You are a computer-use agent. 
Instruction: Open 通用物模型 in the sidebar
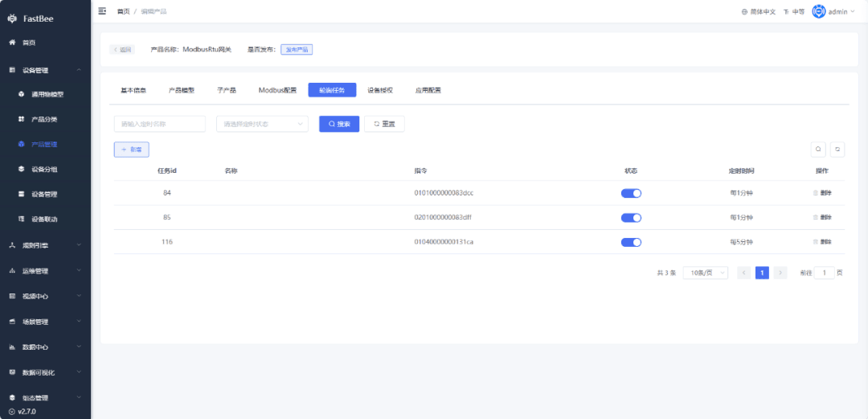(x=47, y=95)
